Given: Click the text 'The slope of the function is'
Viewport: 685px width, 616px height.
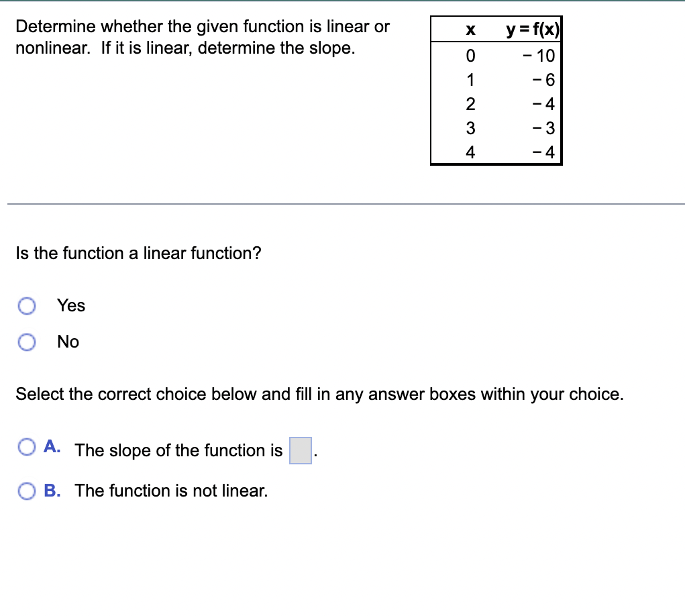Looking at the screenshot, I should pos(178,450).
